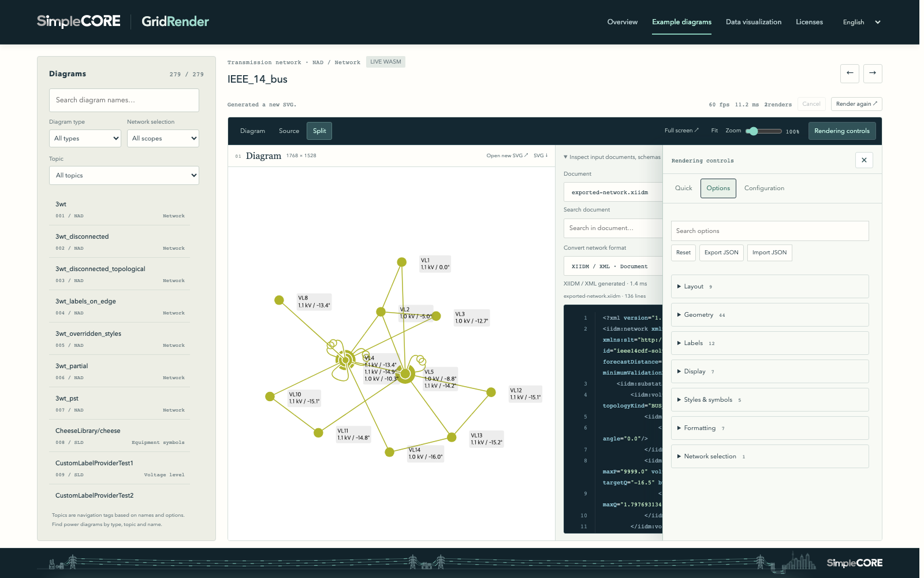Open Diagram type All types dropdown
924x578 pixels.
(85, 138)
